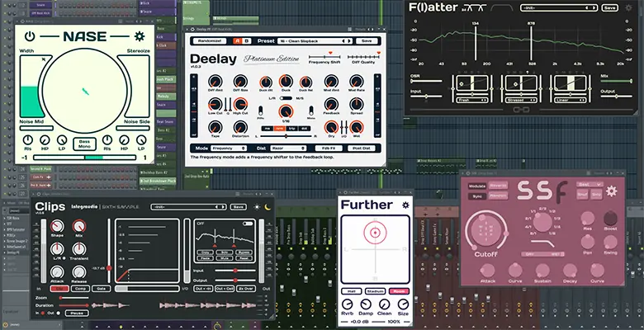The height and width of the screenshot is (330, 644).
Task: Click Deelay Post Dist button
Action: pyautogui.click(x=361, y=148)
